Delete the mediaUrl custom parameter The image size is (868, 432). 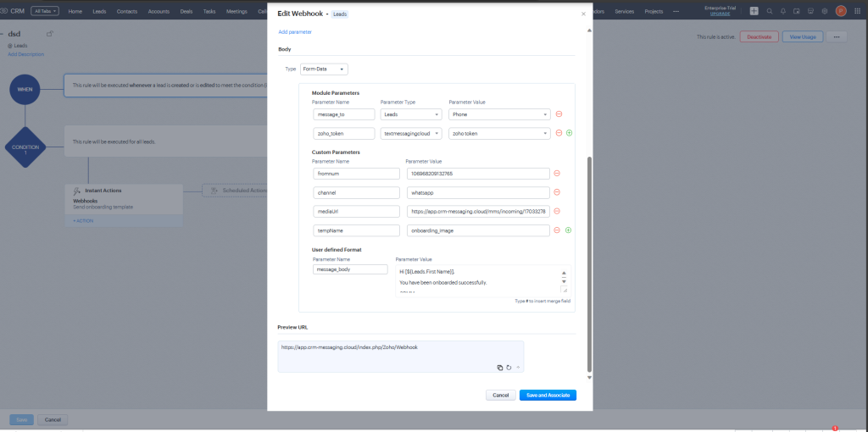pos(557,211)
